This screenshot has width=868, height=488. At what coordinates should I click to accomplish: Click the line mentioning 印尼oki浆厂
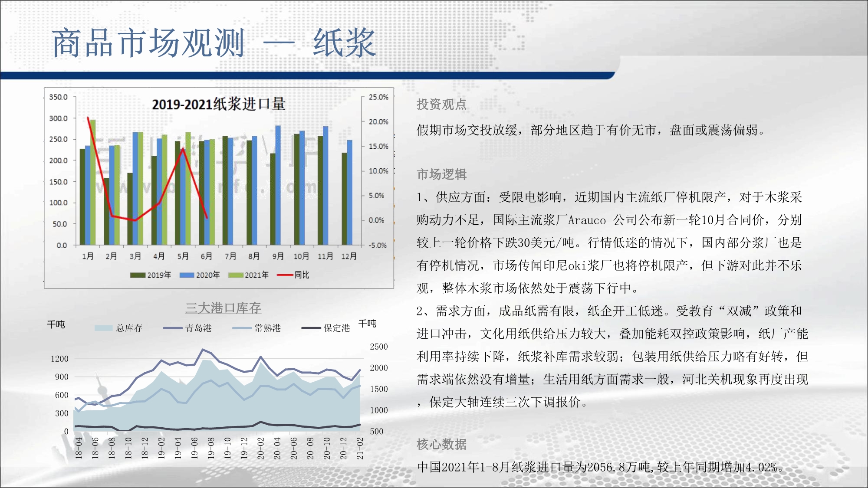click(609, 265)
